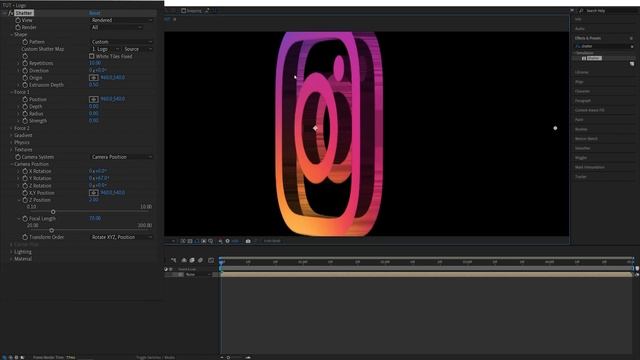Toggle stopwatch for Camera System
The image size is (640, 360).
click(18, 157)
